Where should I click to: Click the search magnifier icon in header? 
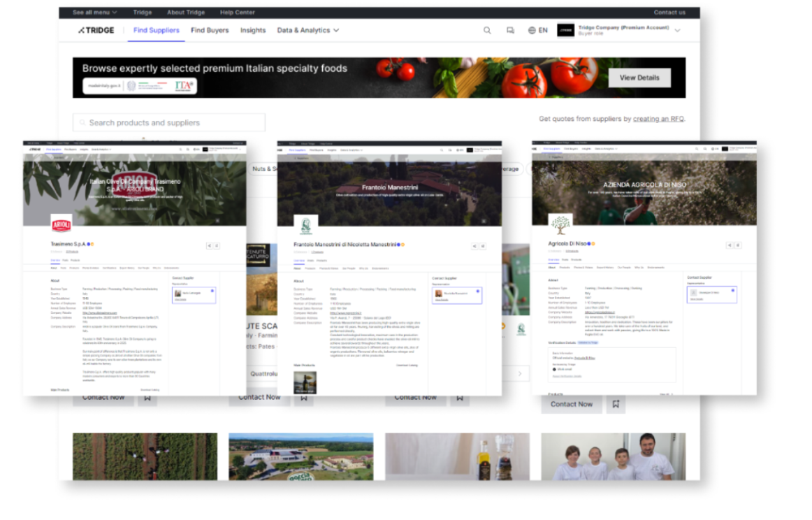[x=487, y=31]
